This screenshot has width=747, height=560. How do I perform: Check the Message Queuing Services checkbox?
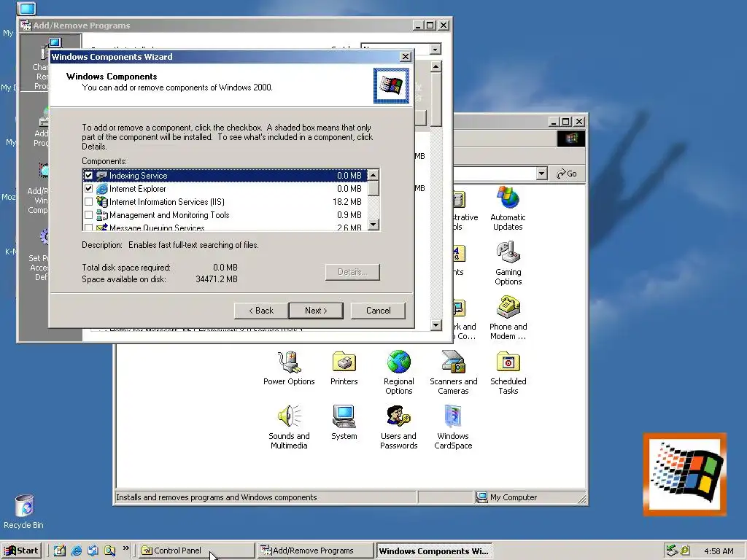pos(88,227)
